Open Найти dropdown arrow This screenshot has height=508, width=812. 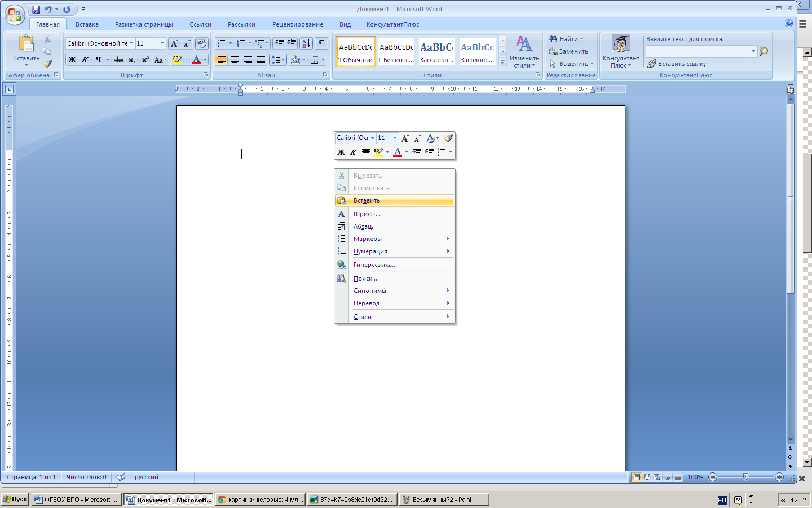pos(582,39)
